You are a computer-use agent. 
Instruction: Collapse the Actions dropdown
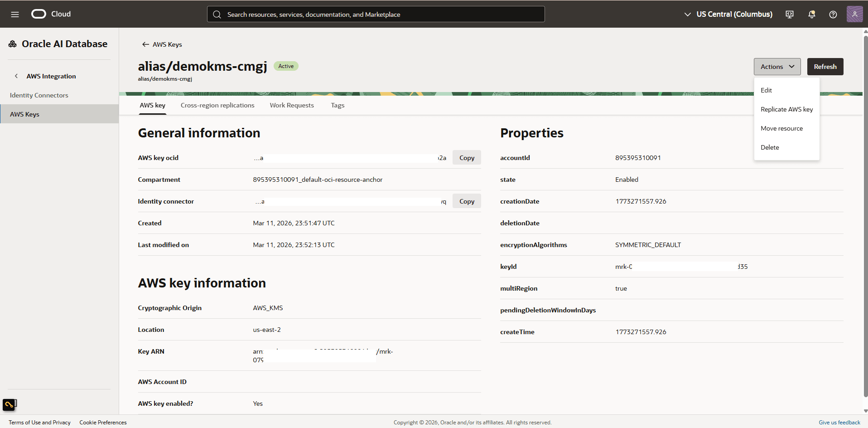tap(777, 67)
